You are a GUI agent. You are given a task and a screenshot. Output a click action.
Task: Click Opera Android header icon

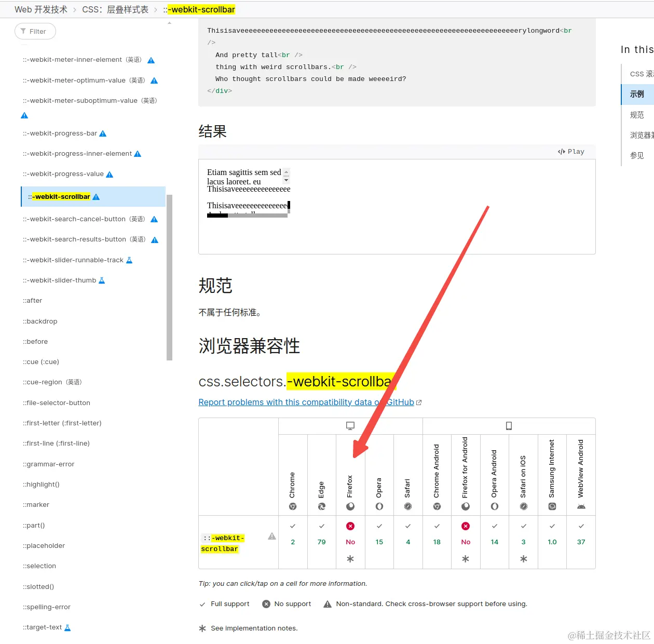tap(495, 506)
